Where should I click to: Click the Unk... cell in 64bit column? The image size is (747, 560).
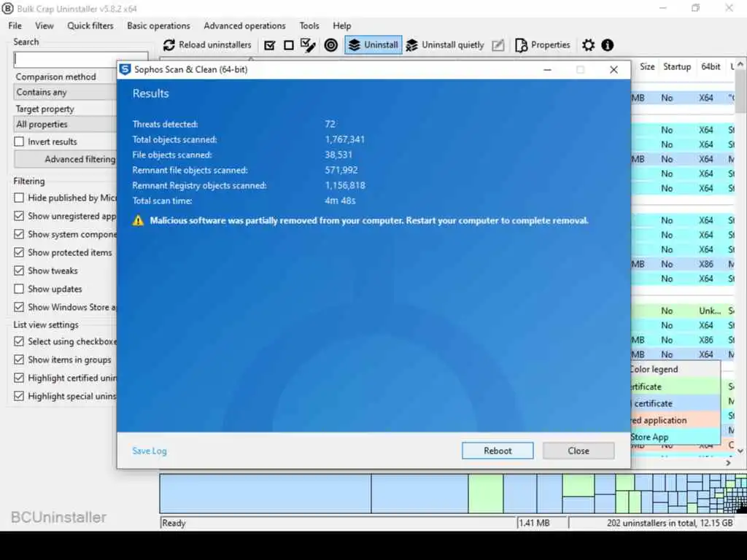709,311
